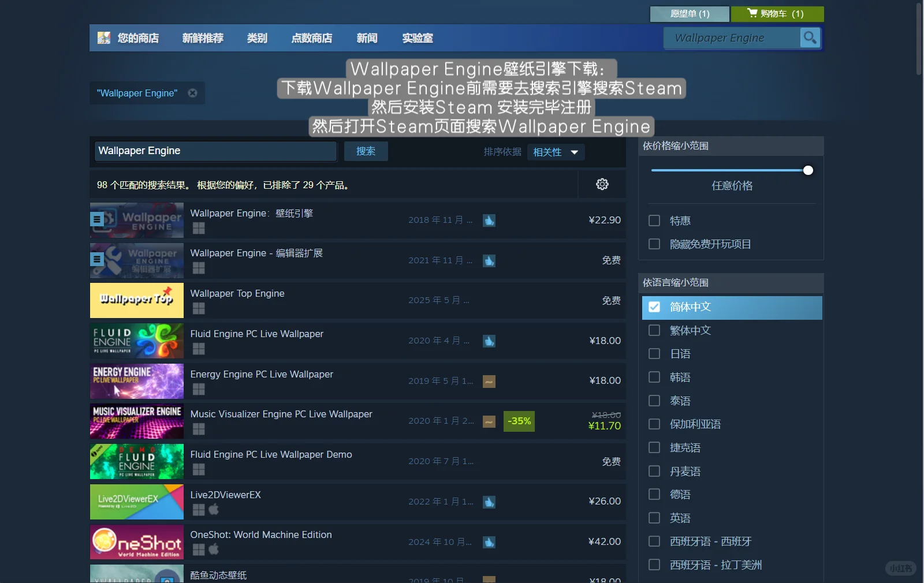Click the Steam logo icon in the navigation bar
This screenshot has height=583, width=924.
pos(104,38)
